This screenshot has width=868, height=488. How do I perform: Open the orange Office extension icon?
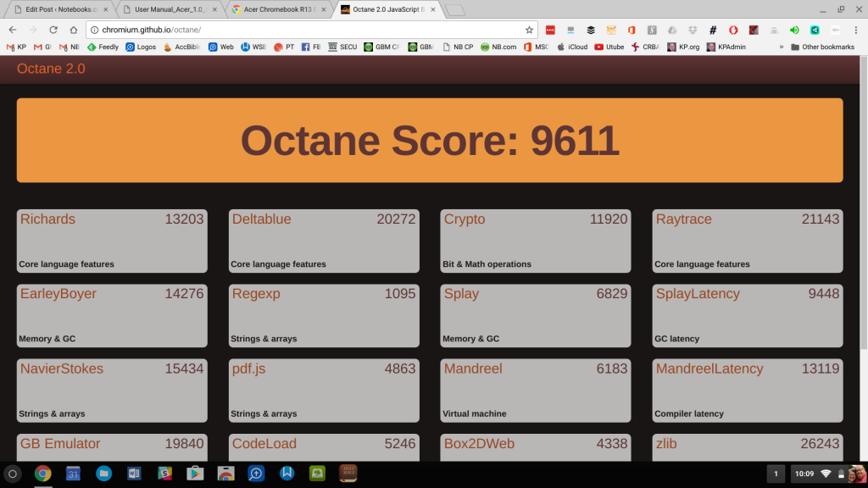[632, 30]
